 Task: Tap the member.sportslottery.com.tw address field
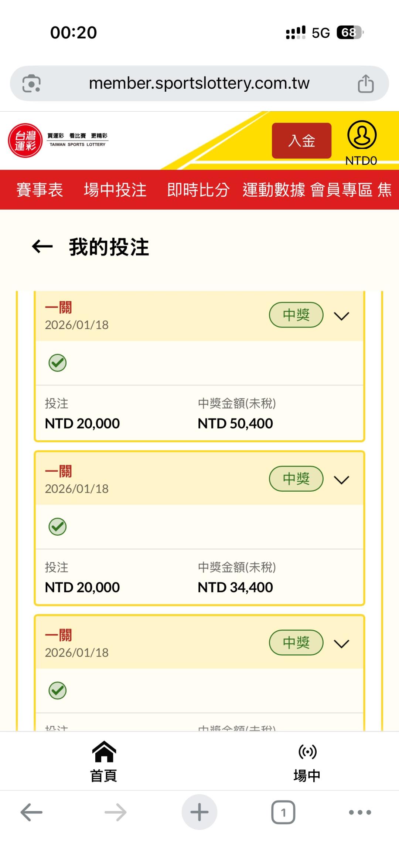click(x=199, y=84)
